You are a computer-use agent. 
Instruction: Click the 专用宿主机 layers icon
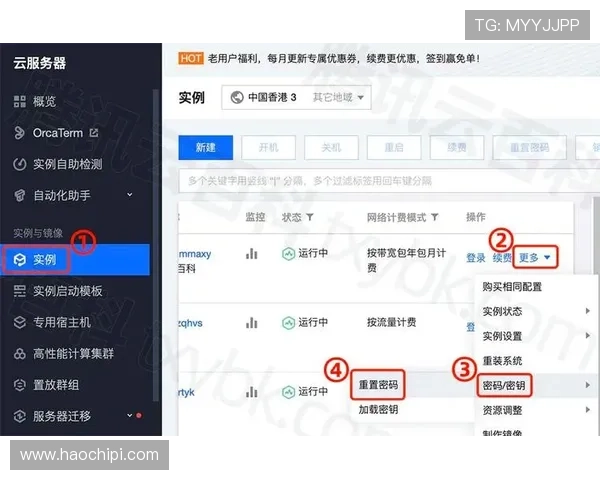(20, 322)
